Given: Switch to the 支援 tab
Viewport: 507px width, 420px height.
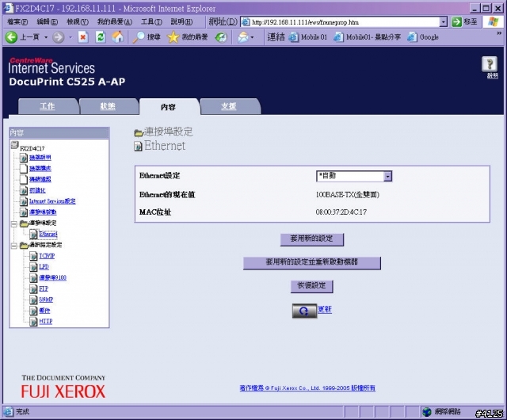Looking at the screenshot, I should tap(229, 106).
